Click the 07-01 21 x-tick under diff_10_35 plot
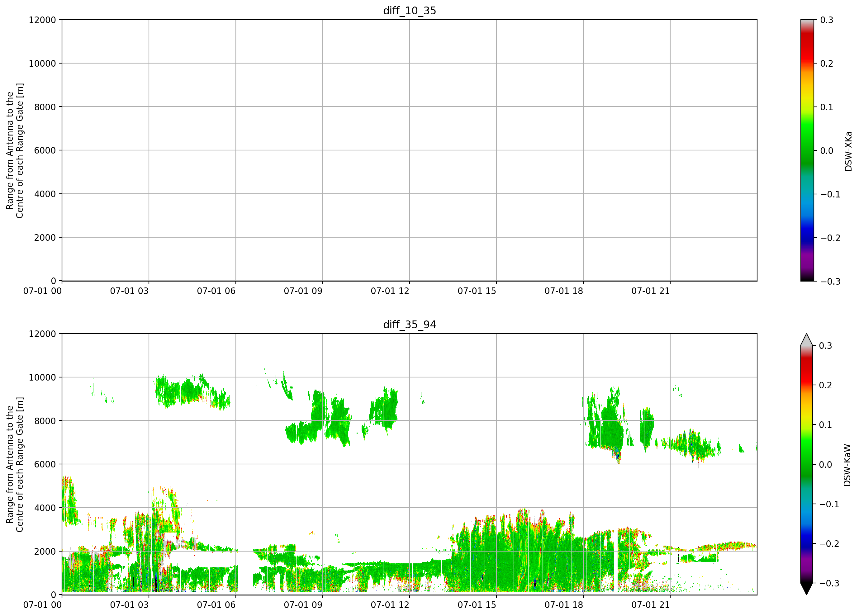Screen dimensions: 859x616 [x=651, y=291]
